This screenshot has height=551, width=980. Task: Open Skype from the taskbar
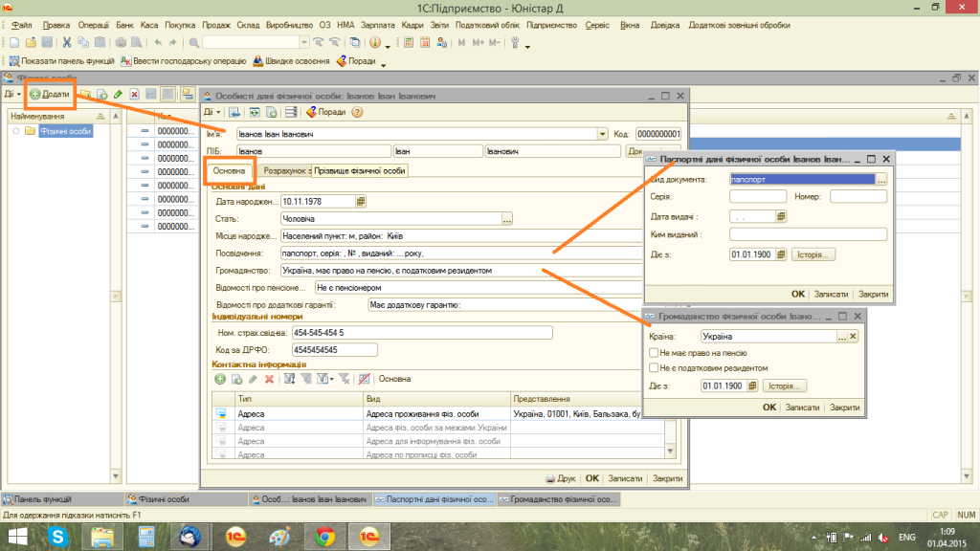pyautogui.click(x=58, y=537)
